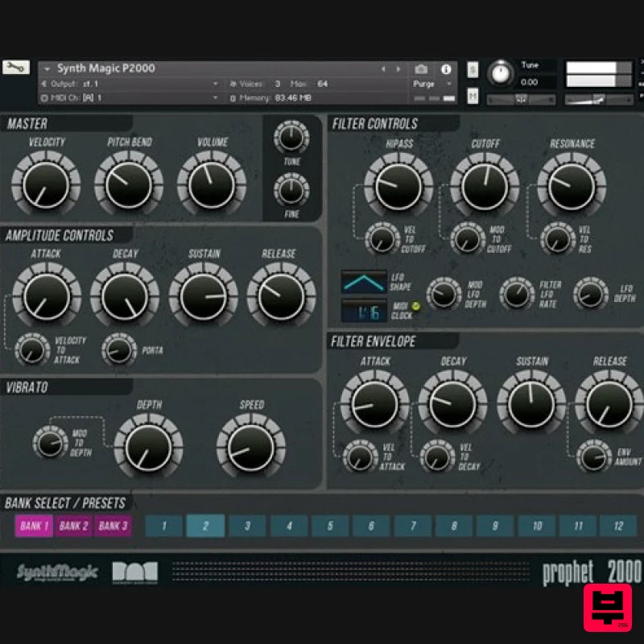This screenshot has width=644, height=644.
Task: Click the Master Velocity knob
Action: (x=46, y=184)
